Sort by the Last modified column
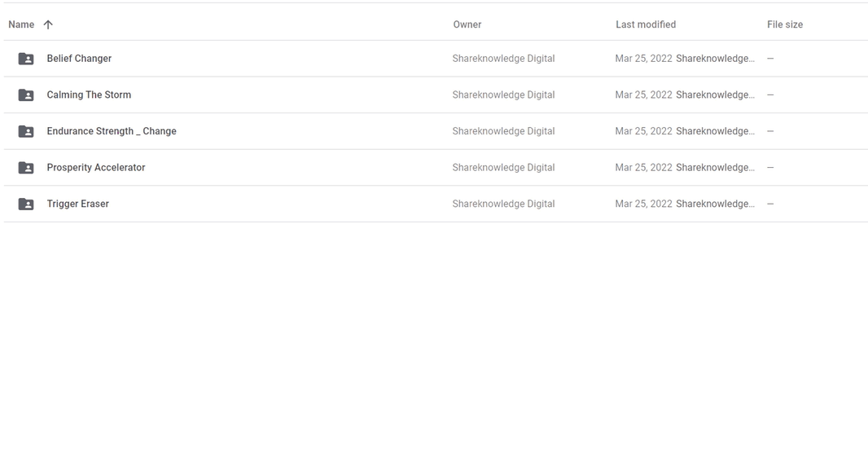Screen dimensions: 868x453 coord(645,24)
